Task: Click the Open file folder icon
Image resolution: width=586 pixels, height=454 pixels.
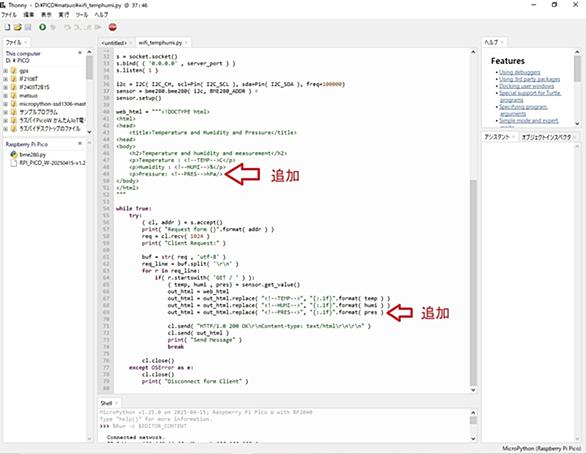Action: tap(18, 27)
